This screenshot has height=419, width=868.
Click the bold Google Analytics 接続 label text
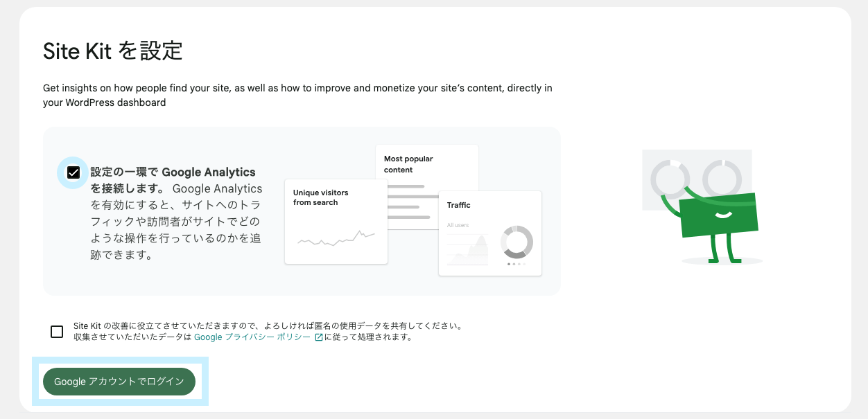point(173,172)
